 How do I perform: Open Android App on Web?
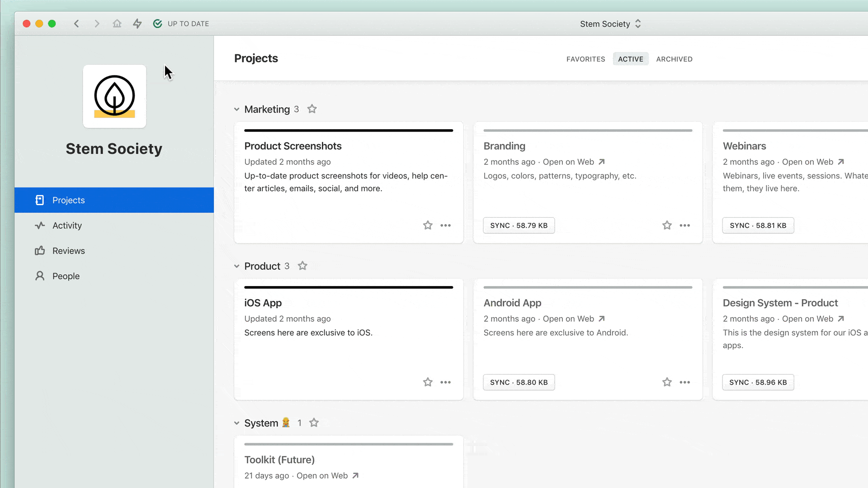574,319
